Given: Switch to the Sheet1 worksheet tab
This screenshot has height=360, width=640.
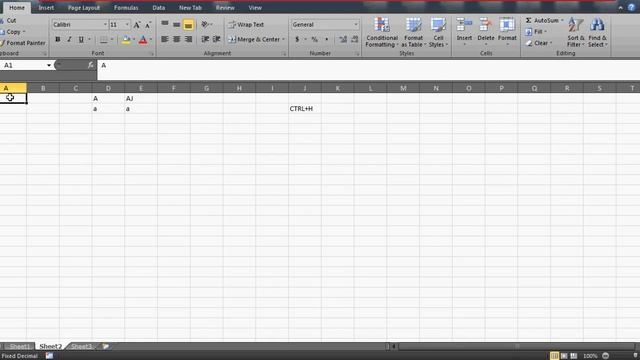Looking at the screenshot, I should pos(19,347).
